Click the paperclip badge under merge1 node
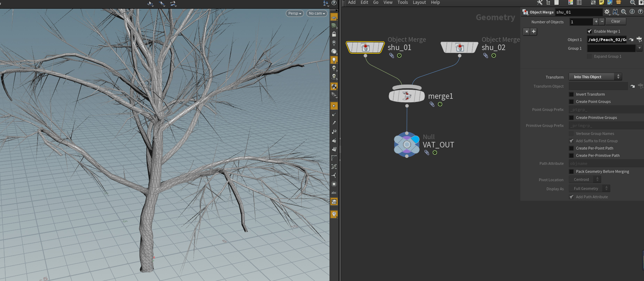This screenshot has width=644, height=281. coord(432,104)
